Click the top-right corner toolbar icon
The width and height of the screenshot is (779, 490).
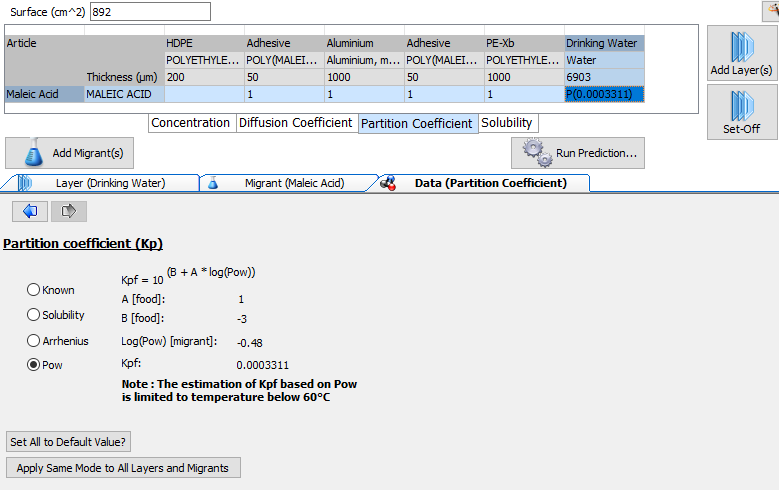pyautogui.click(x=770, y=9)
